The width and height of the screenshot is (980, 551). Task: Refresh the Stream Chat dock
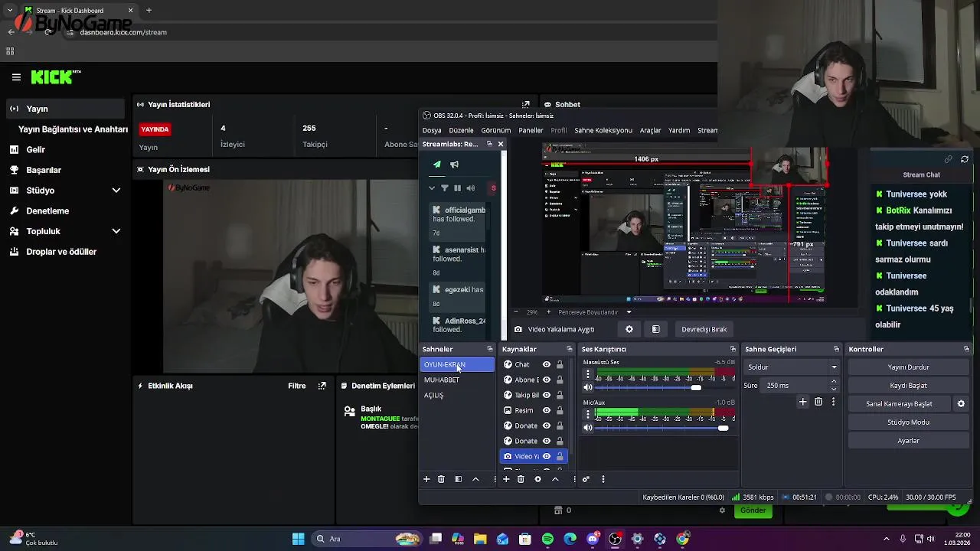[x=965, y=159]
